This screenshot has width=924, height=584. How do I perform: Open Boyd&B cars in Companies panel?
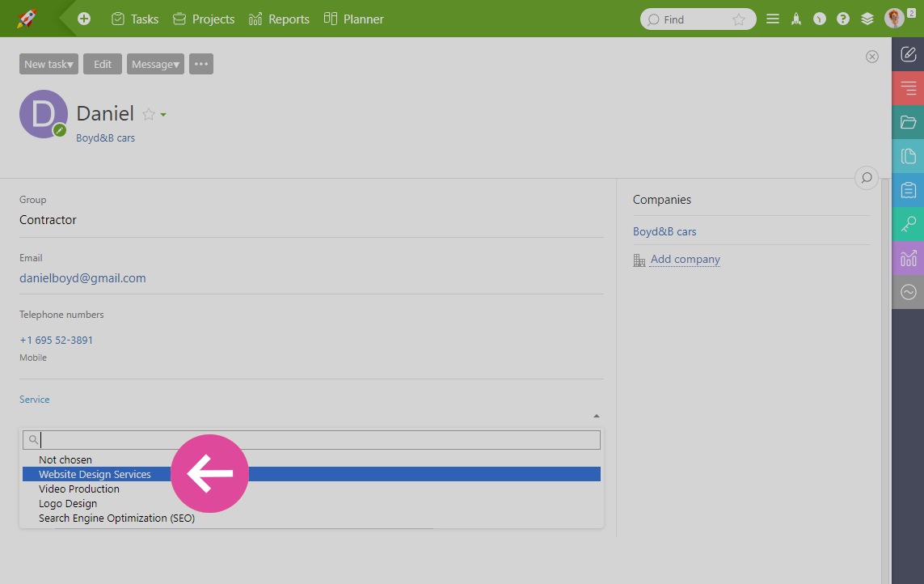tap(665, 232)
